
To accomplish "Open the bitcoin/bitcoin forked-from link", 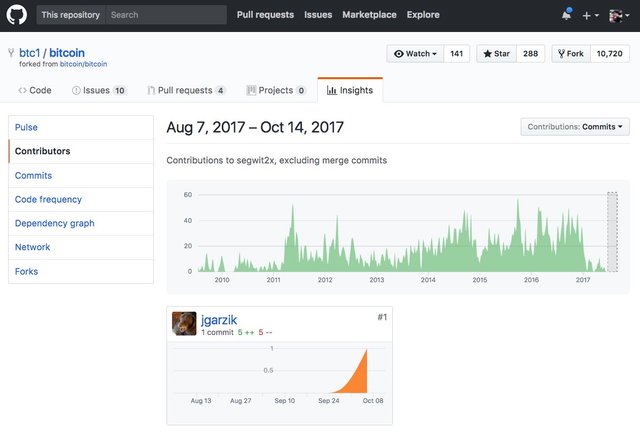I will (x=83, y=64).
